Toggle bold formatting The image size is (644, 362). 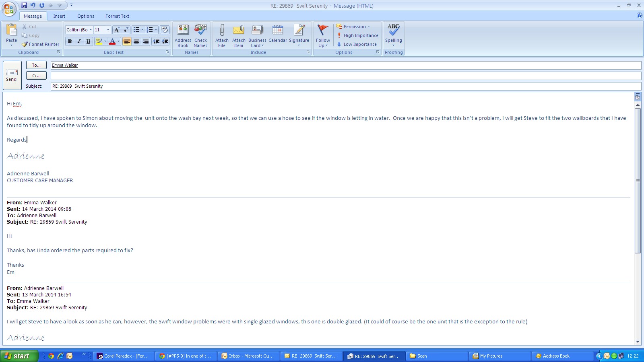[x=70, y=41]
